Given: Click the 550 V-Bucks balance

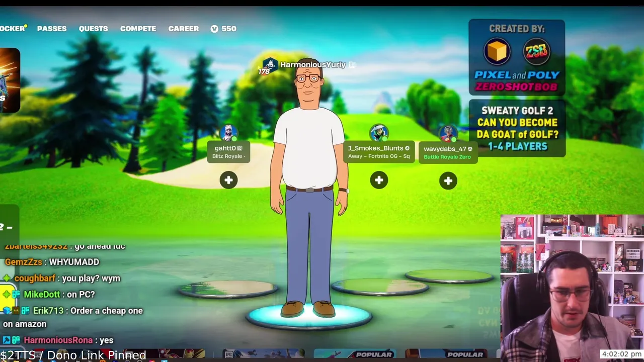Looking at the screenshot, I should pyautogui.click(x=229, y=29).
